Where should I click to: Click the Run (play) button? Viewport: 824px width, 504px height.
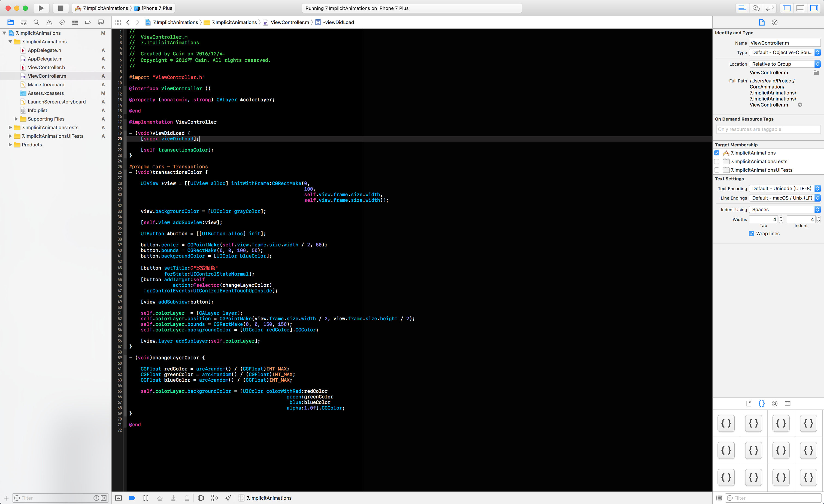click(41, 8)
